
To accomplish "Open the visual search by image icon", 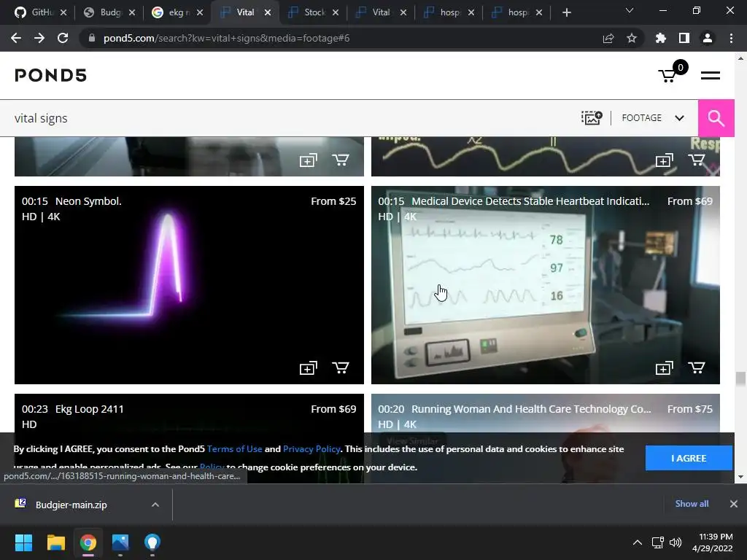I will point(592,117).
